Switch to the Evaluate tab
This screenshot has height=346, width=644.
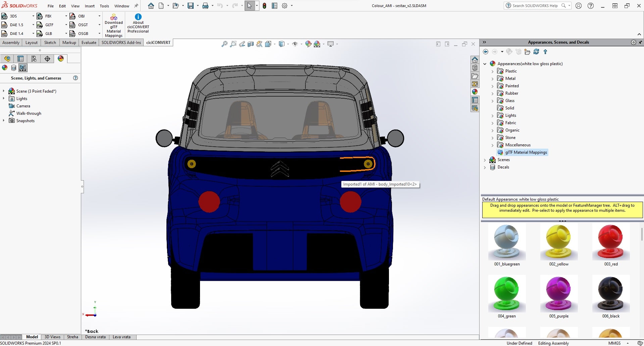(x=89, y=43)
